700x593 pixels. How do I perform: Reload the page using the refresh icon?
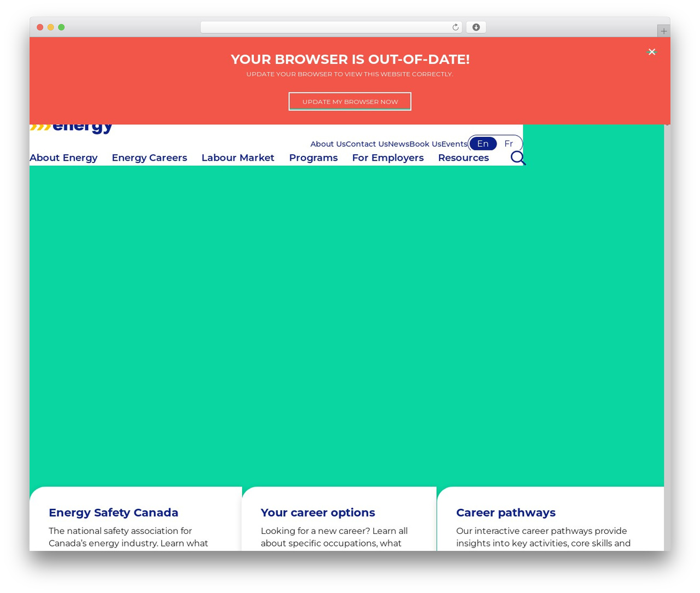pyautogui.click(x=455, y=27)
